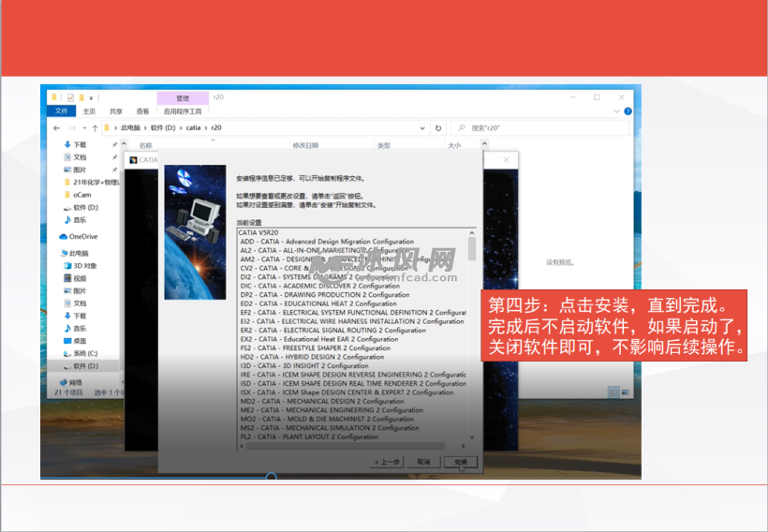Open the oCam folder in sidebar
768x532 pixels.
pyautogui.click(x=78, y=195)
